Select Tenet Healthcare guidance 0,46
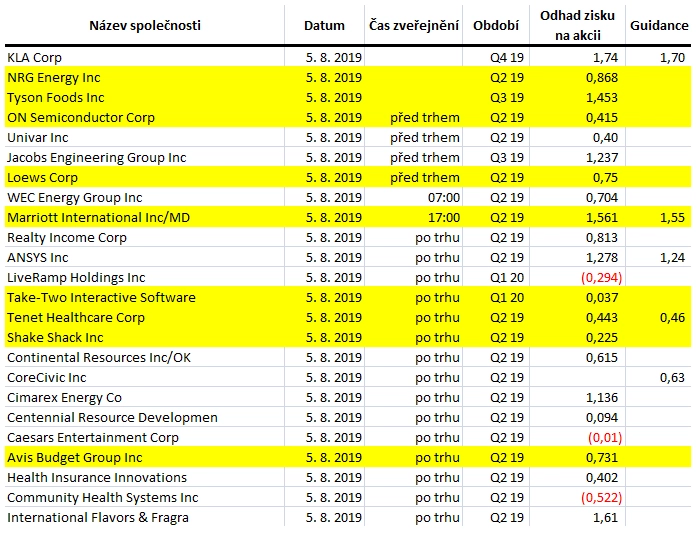This screenshot has height=533, width=699. 672,318
